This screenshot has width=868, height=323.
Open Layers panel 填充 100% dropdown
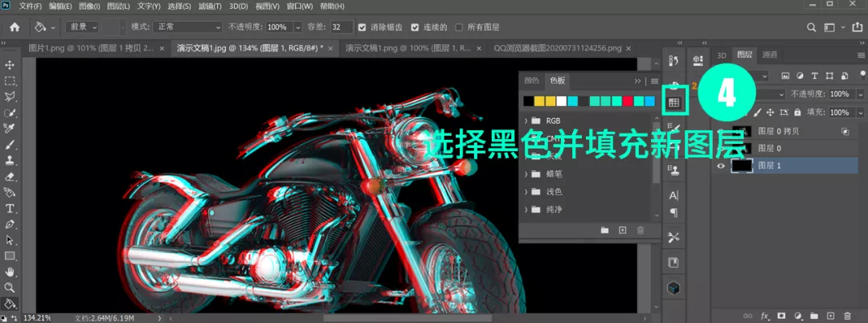[862, 112]
